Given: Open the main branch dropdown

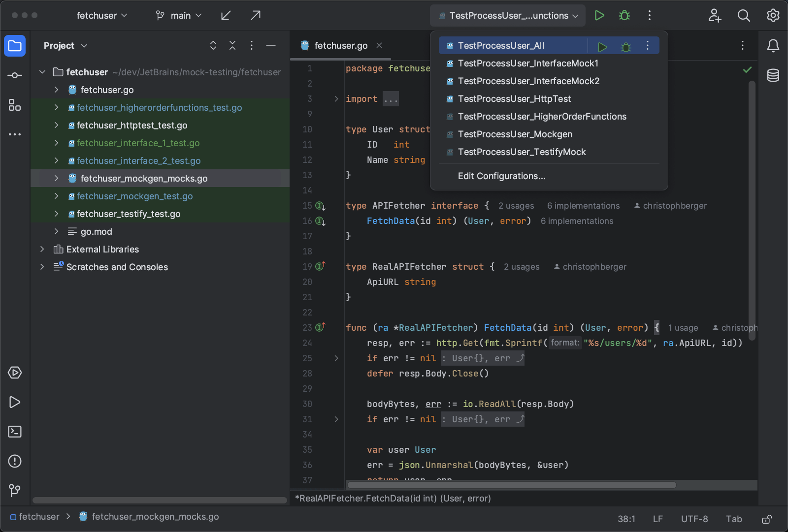Looking at the screenshot, I should click(x=179, y=15).
